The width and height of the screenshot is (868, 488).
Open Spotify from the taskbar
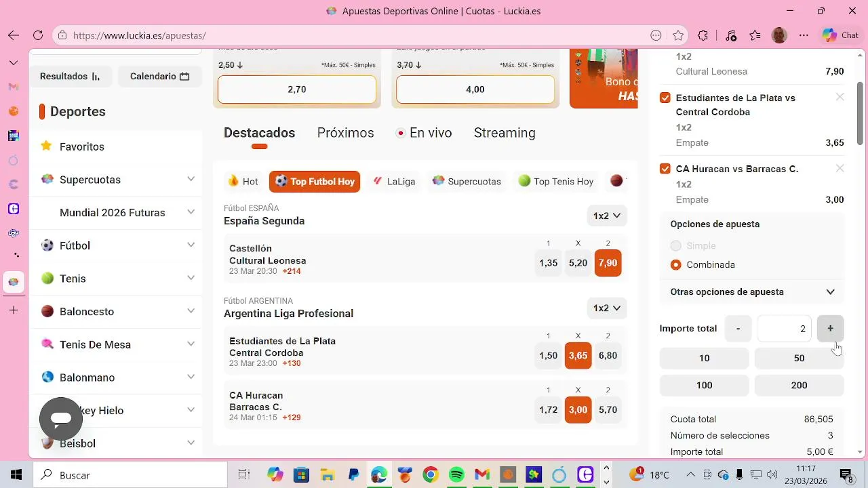click(456, 475)
